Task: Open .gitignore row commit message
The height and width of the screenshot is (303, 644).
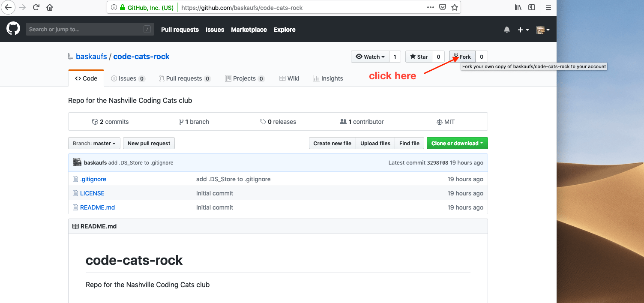Action: point(233,179)
